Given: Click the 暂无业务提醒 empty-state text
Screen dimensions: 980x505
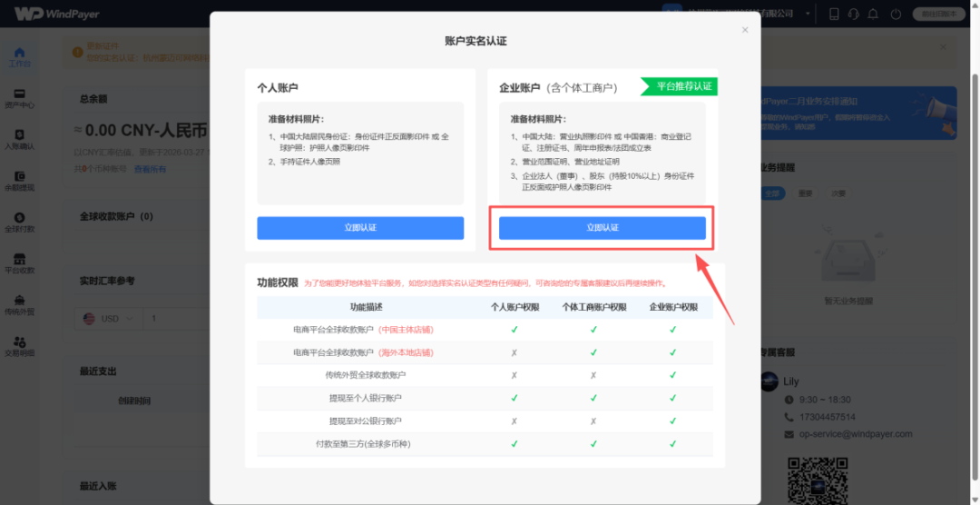Looking at the screenshot, I should [848, 301].
